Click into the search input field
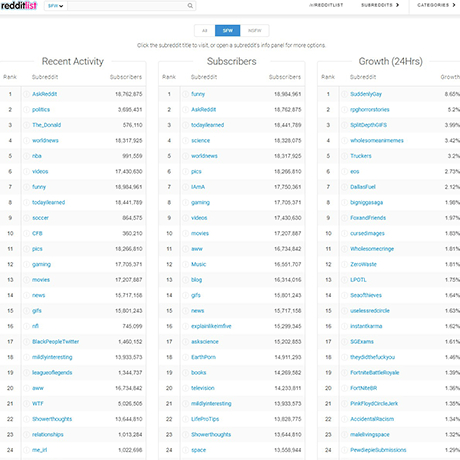Image resolution: width=460 pixels, height=460 pixels. [x=127, y=6]
